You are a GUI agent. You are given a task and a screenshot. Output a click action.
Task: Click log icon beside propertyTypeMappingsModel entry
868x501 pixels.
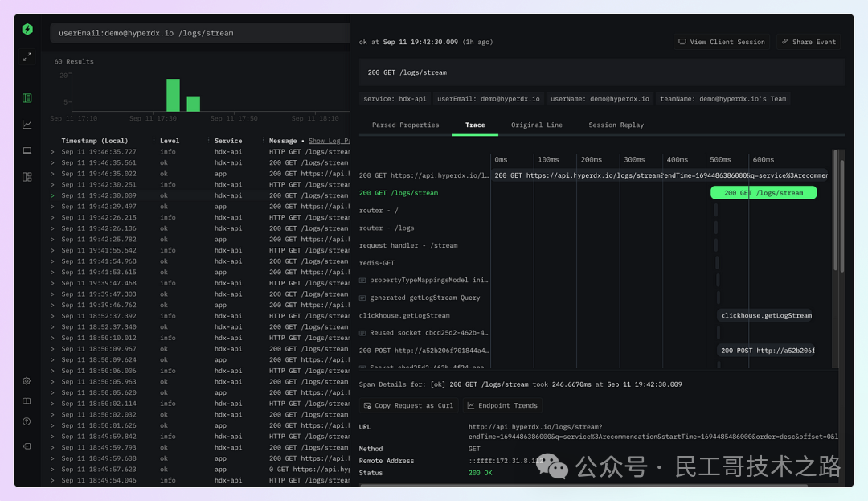pyautogui.click(x=362, y=281)
